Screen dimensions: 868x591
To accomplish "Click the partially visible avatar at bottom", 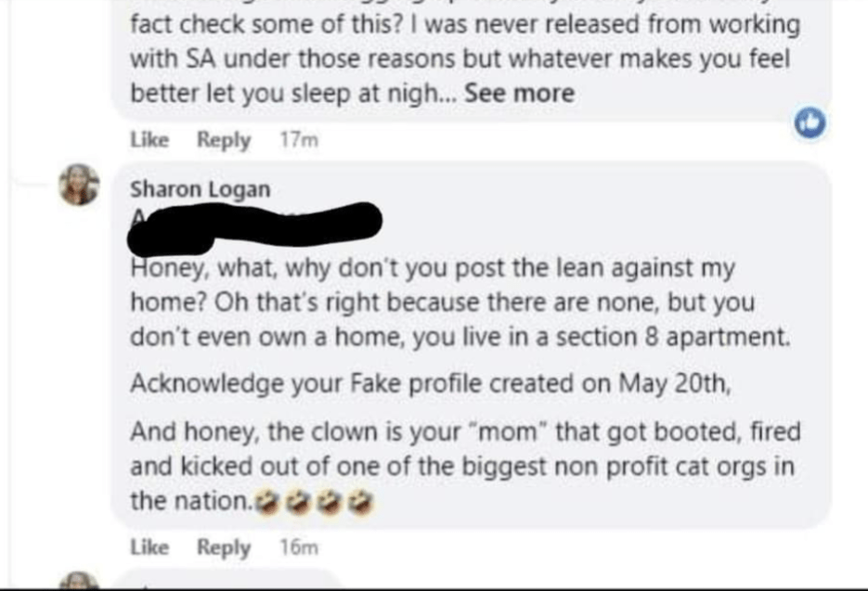I will tap(80, 581).
